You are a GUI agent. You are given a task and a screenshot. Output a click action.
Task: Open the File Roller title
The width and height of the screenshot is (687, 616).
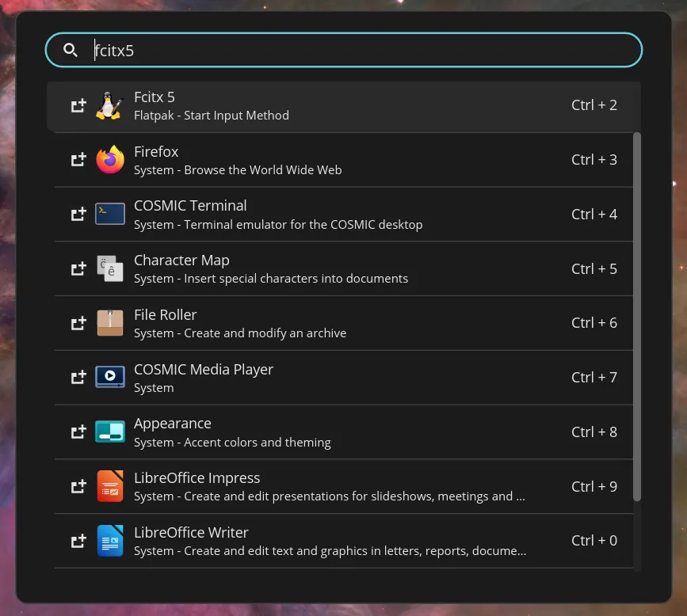coord(165,315)
